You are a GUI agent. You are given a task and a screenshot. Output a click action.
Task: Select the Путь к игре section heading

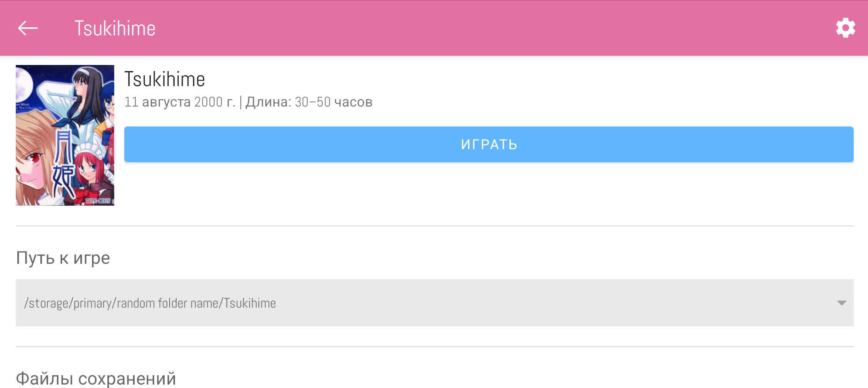[x=63, y=258]
